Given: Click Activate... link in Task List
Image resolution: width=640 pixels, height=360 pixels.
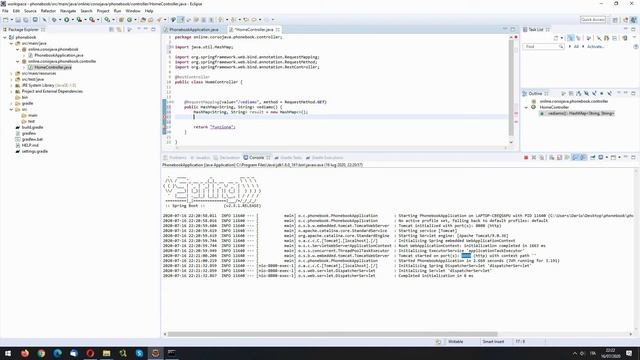Looking at the screenshot, I should (x=596, y=47).
